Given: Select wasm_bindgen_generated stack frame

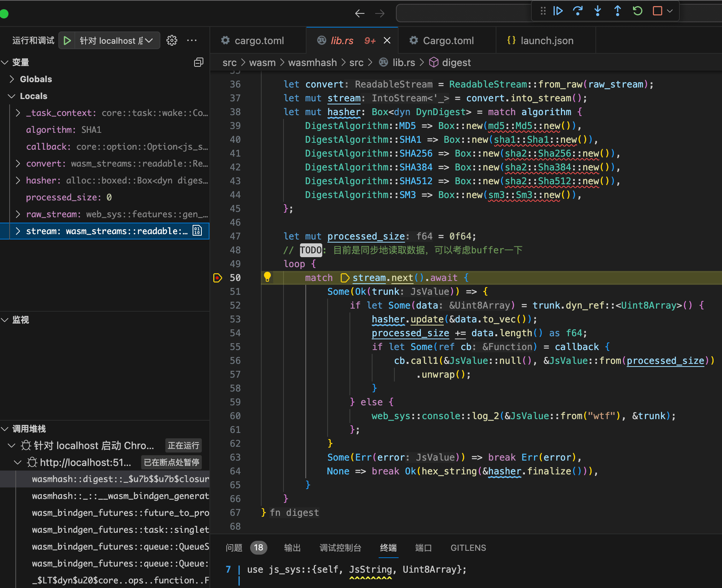Looking at the screenshot, I should point(104,496).
